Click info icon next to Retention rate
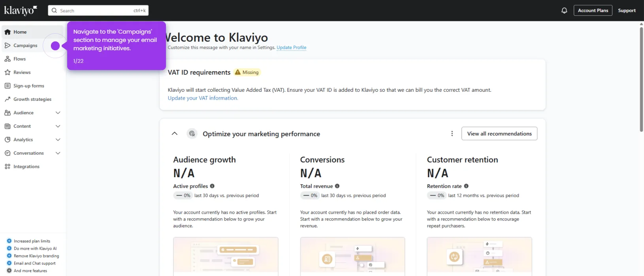This screenshot has height=276, width=644. [x=466, y=186]
